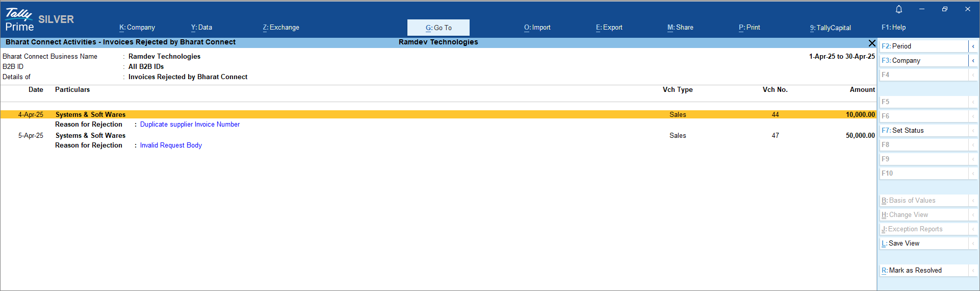
Task: Expand the F3 Company chevron arrow
Action: pos(973,61)
